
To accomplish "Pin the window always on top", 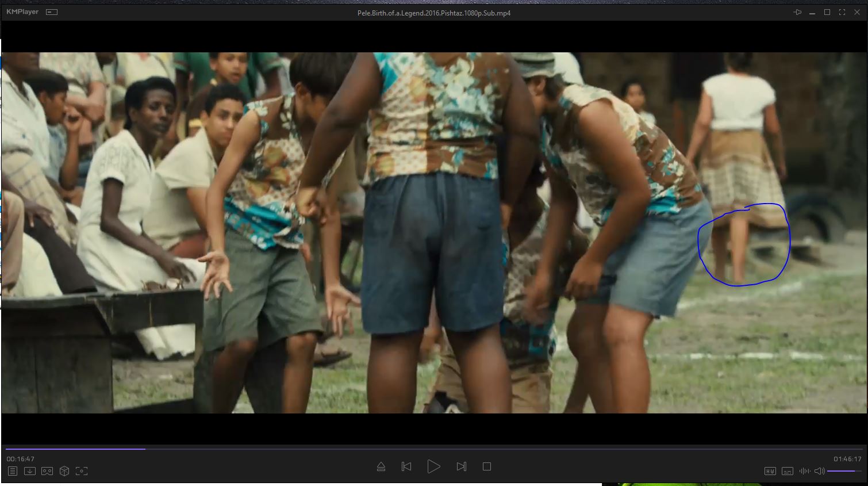I will [797, 12].
